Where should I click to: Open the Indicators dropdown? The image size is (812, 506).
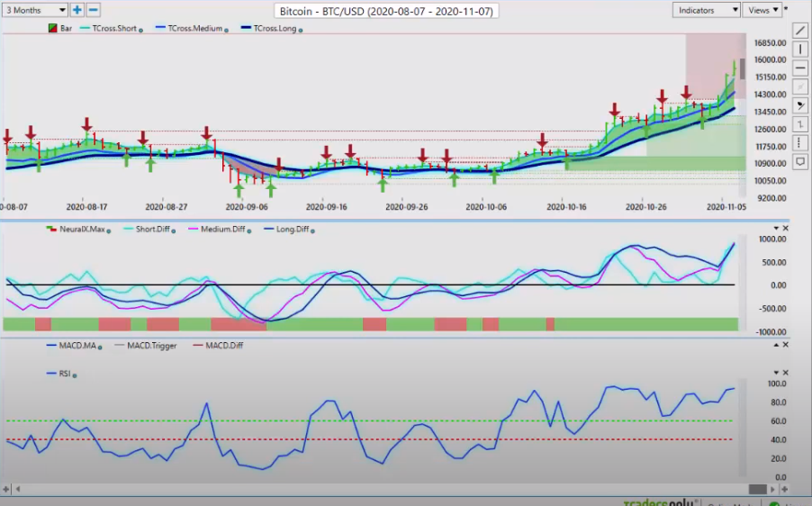pyautogui.click(x=706, y=10)
